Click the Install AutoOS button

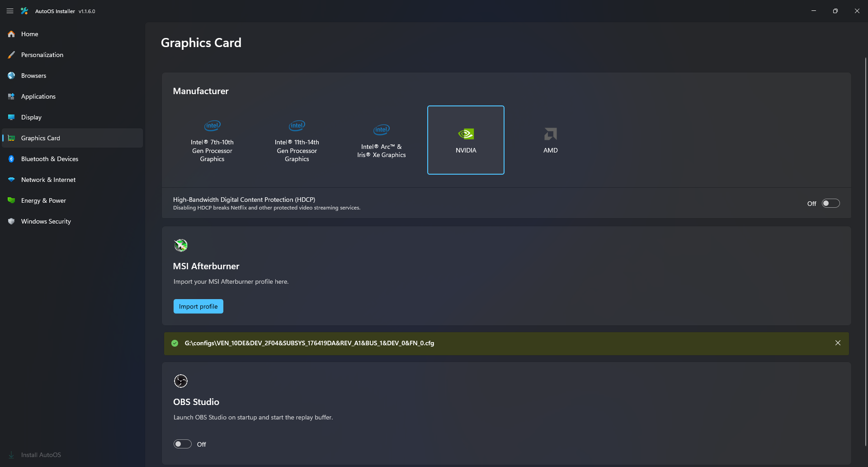pyautogui.click(x=72, y=455)
